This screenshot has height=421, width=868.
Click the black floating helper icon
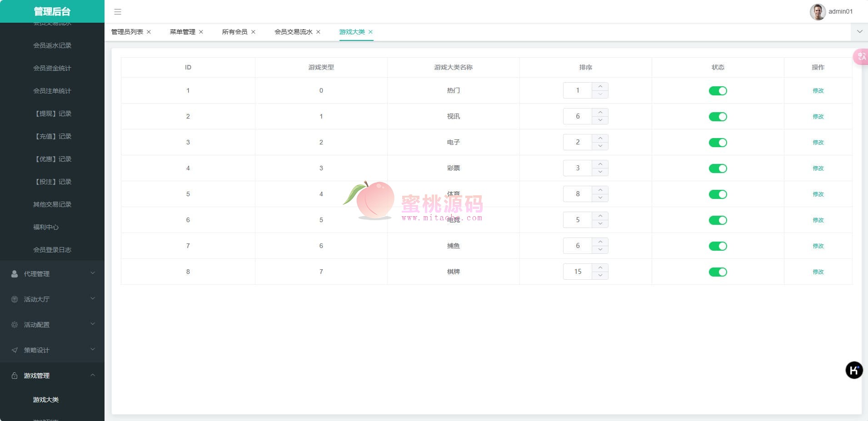[x=853, y=370]
